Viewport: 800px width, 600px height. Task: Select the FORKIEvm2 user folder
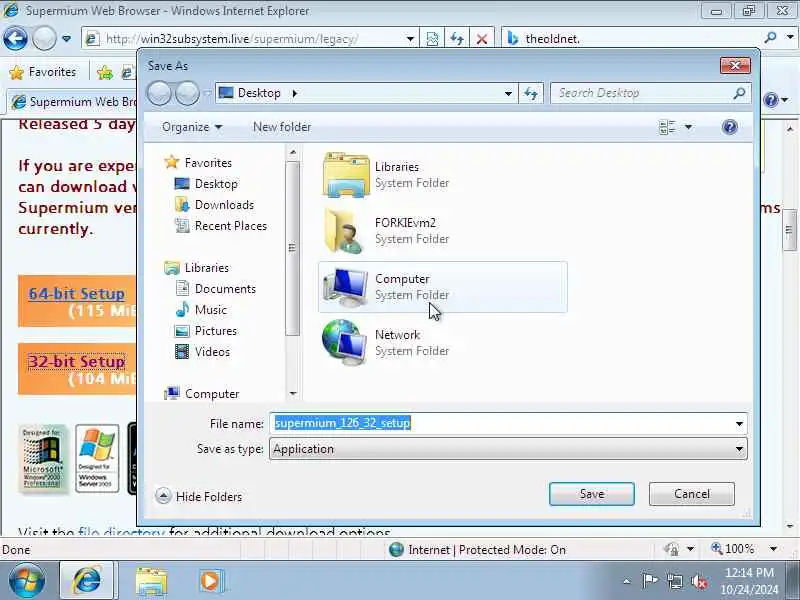point(442,231)
